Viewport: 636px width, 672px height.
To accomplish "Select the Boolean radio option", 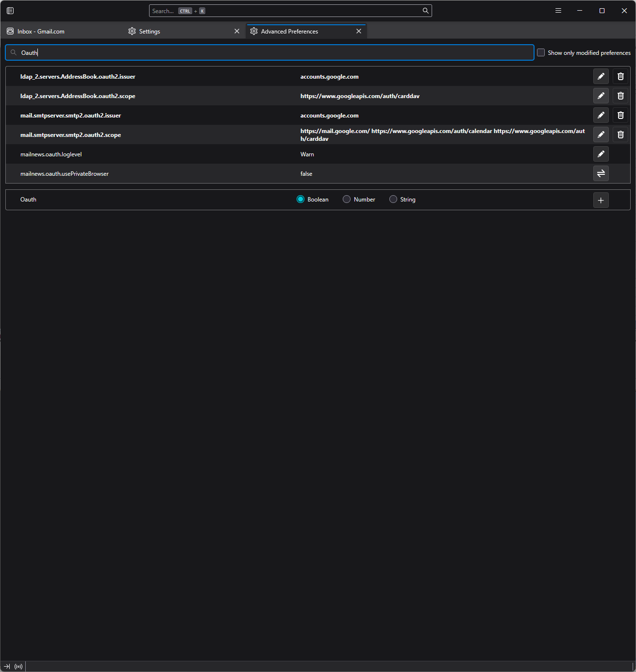I will point(301,200).
